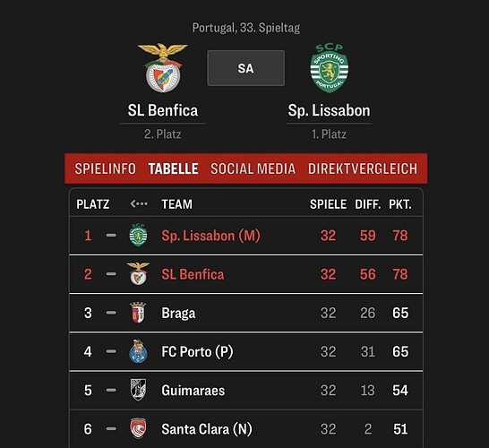Viewport: 489px width, 448px height.
Task: Click the FC Porto club crest icon
Action: tap(138, 351)
